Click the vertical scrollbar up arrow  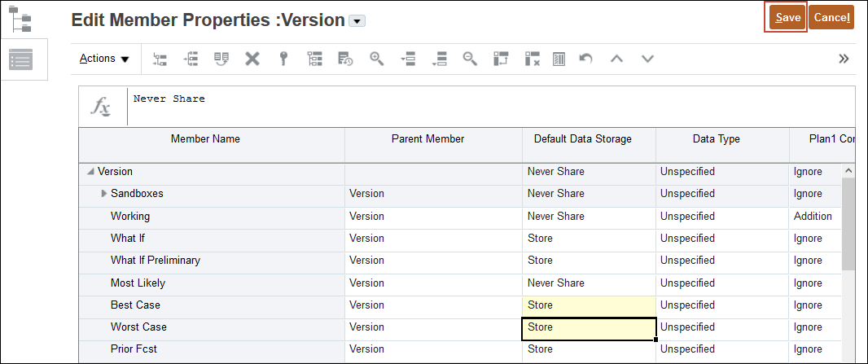[849, 172]
